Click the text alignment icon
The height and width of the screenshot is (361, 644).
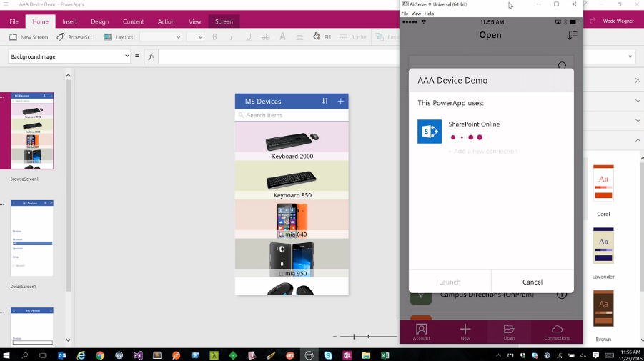point(299,37)
